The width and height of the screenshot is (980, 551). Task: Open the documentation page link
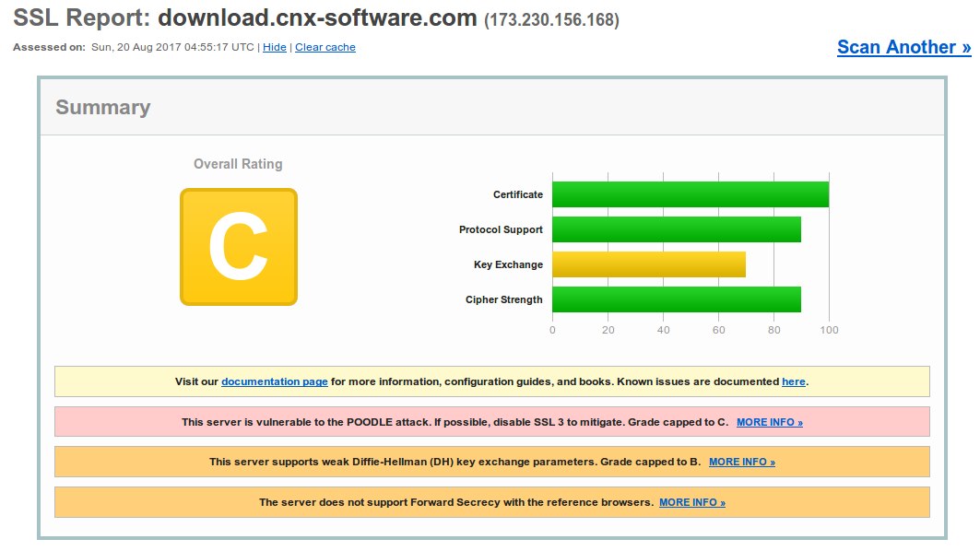[x=275, y=381]
